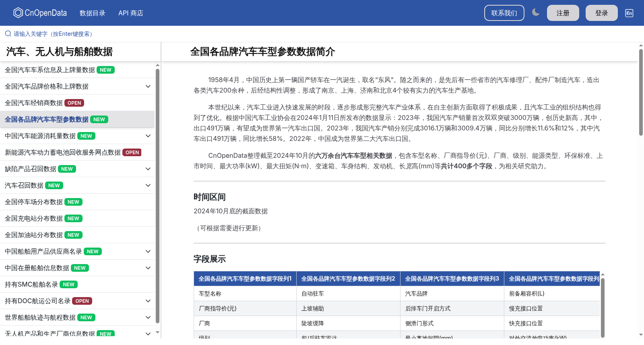Screen dimensions: 644x345
Task: Click the sidebar list scrollbar thumb
Action: coord(157,196)
